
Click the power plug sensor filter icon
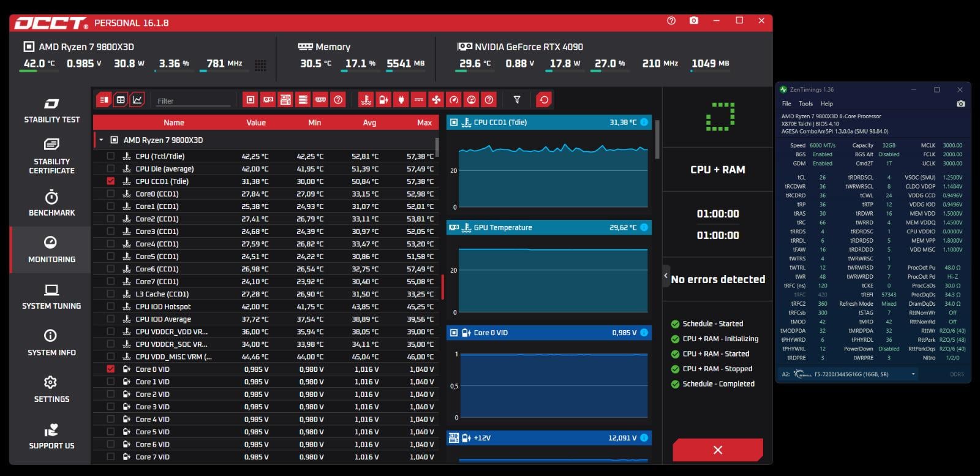pos(401,100)
